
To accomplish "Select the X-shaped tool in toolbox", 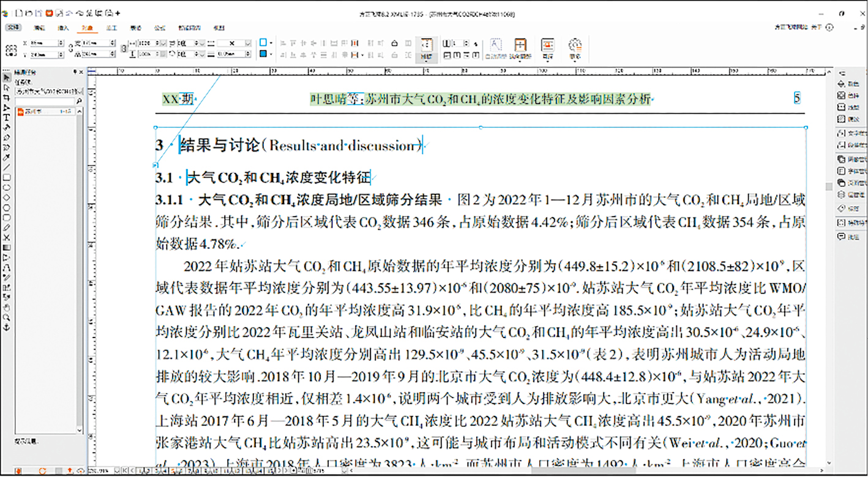I will click(7, 237).
